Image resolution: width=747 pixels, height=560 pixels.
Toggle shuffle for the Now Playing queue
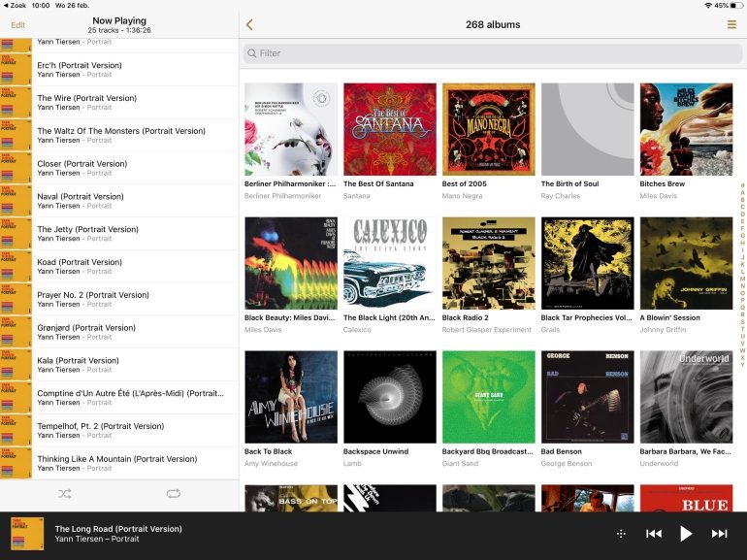coord(64,494)
